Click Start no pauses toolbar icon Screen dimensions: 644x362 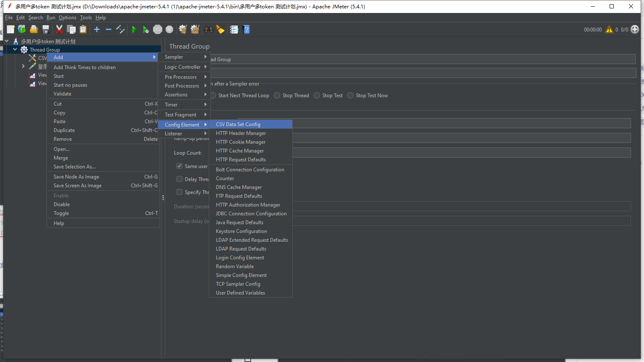[x=145, y=29]
